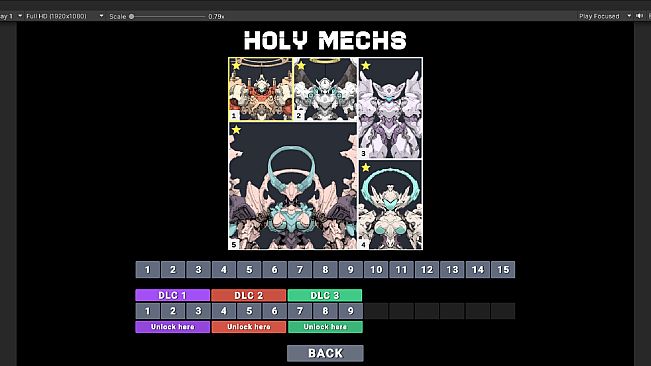Select the green DLC 3 header
651x366 pixels.
(x=325, y=295)
